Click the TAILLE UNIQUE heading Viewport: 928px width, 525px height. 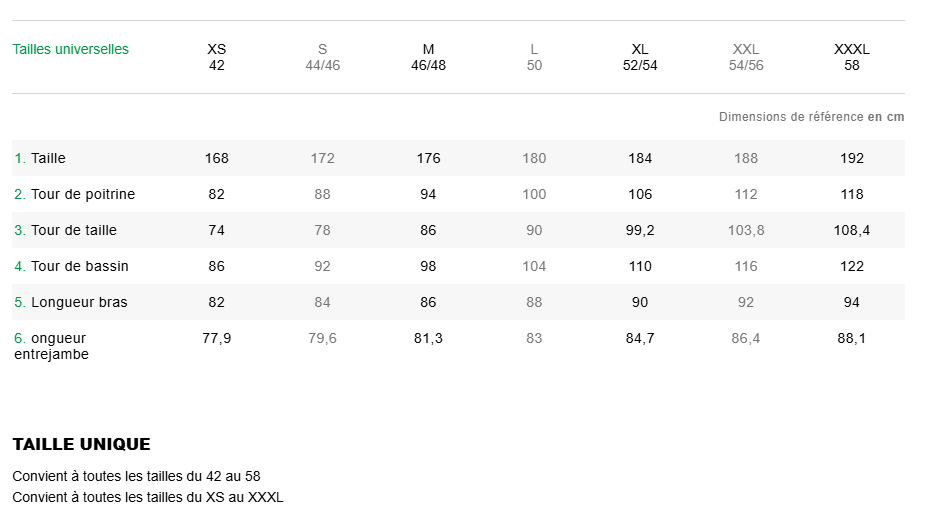click(x=81, y=444)
